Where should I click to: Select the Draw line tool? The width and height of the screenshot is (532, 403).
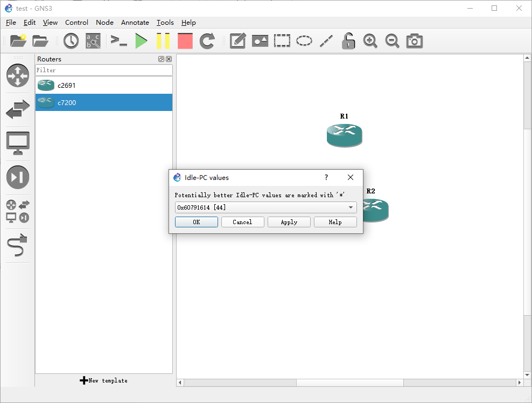tap(326, 41)
